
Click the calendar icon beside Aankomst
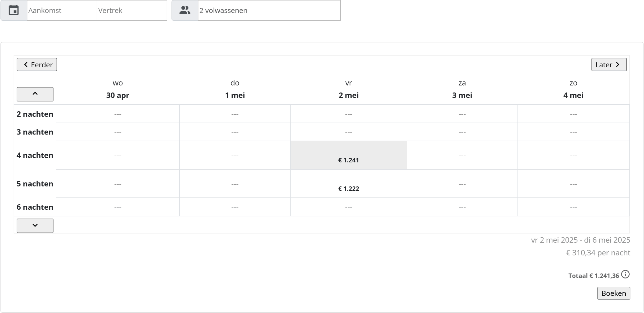click(14, 10)
